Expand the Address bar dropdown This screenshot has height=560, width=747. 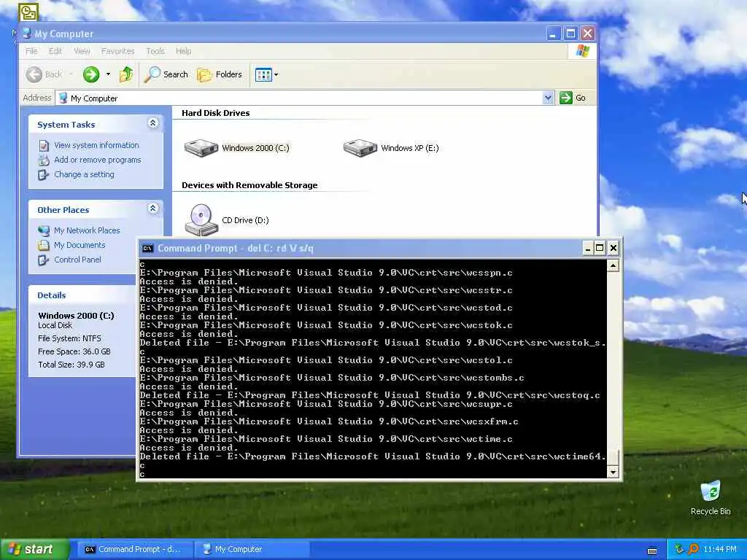(x=548, y=98)
